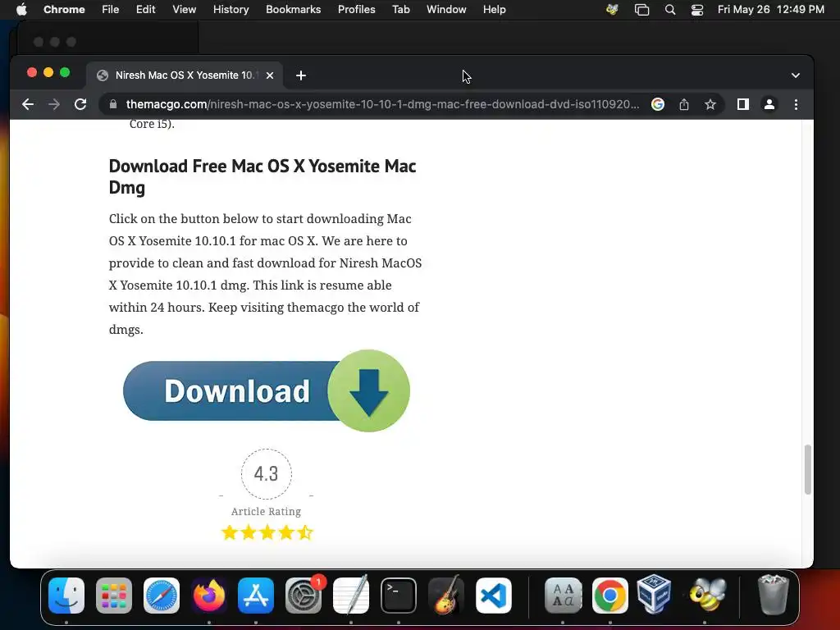Open Control Center in the menu bar
This screenshot has height=630, width=840.
pyautogui.click(x=697, y=10)
